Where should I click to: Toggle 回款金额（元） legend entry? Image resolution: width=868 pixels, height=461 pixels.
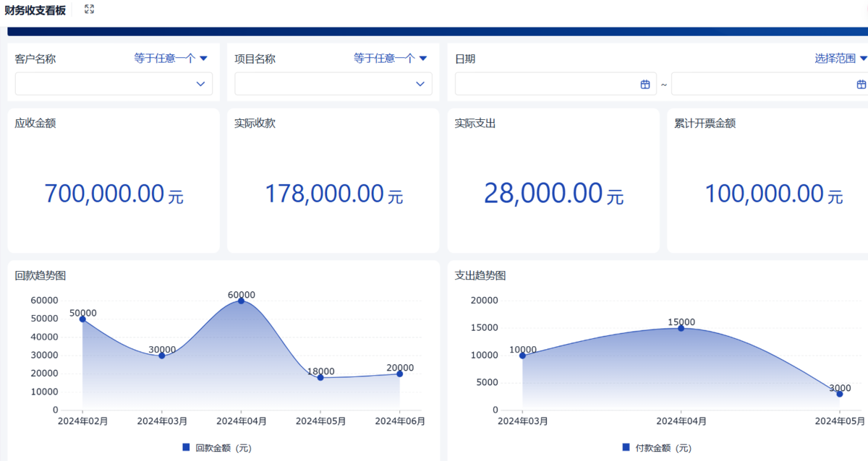pos(217,448)
